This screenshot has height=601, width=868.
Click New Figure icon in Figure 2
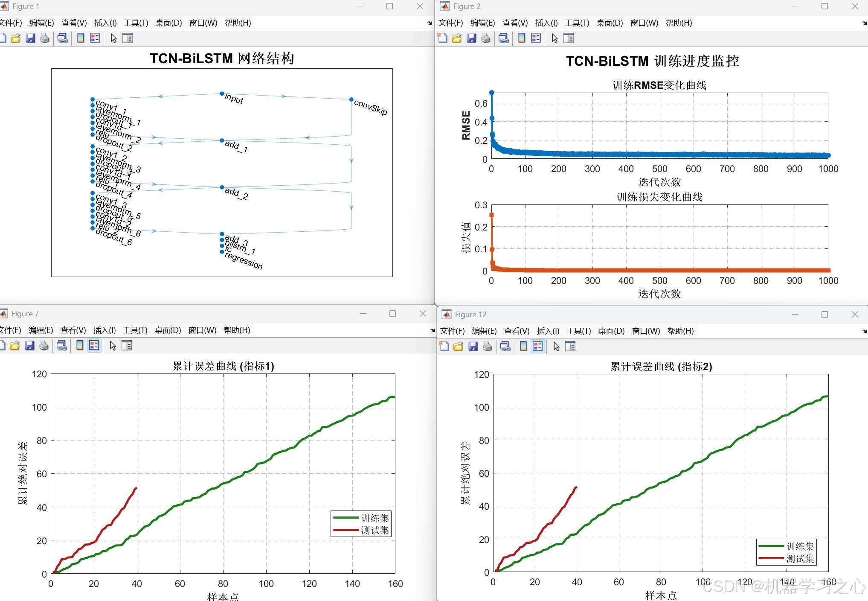pyautogui.click(x=443, y=38)
